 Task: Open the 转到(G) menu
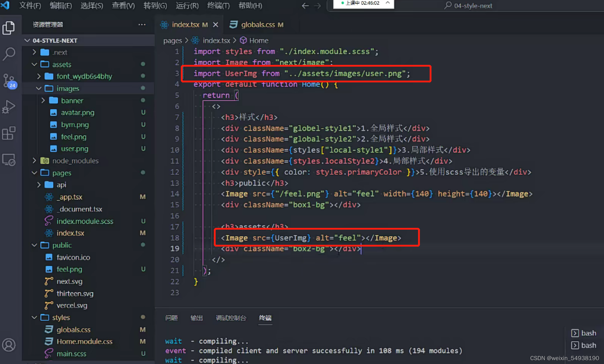point(155,6)
